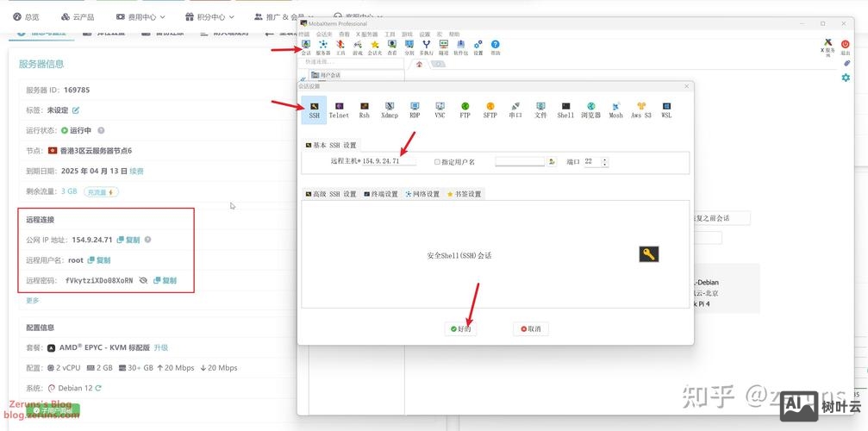Viewport: 868px width, 431px height.
Task: Click the 续费 renew link
Action: coord(137,171)
